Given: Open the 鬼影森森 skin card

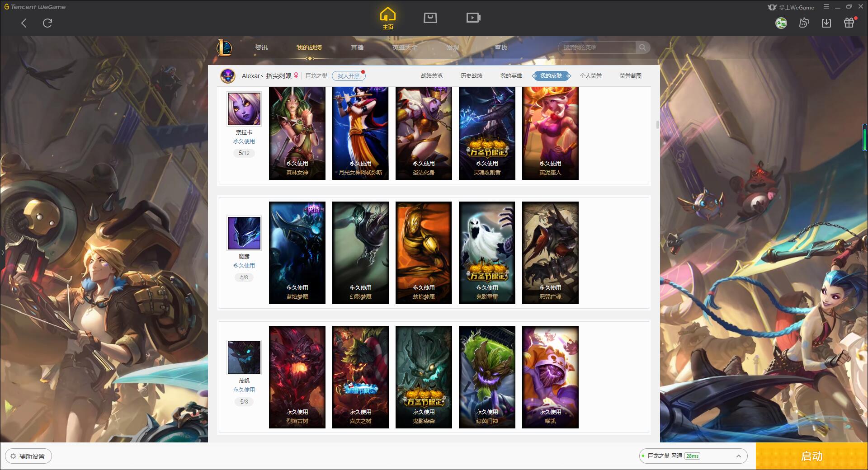Looking at the screenshot, I should coord(424,377).
